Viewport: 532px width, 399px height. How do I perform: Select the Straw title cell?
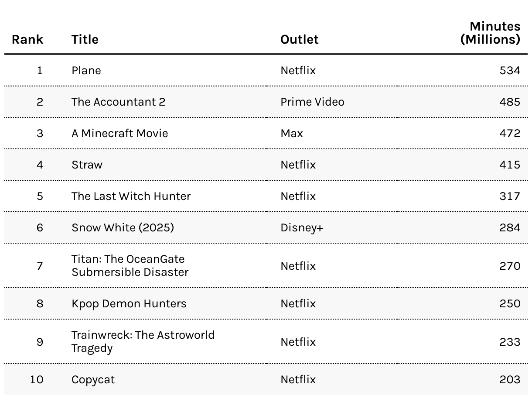click(87, 165)
